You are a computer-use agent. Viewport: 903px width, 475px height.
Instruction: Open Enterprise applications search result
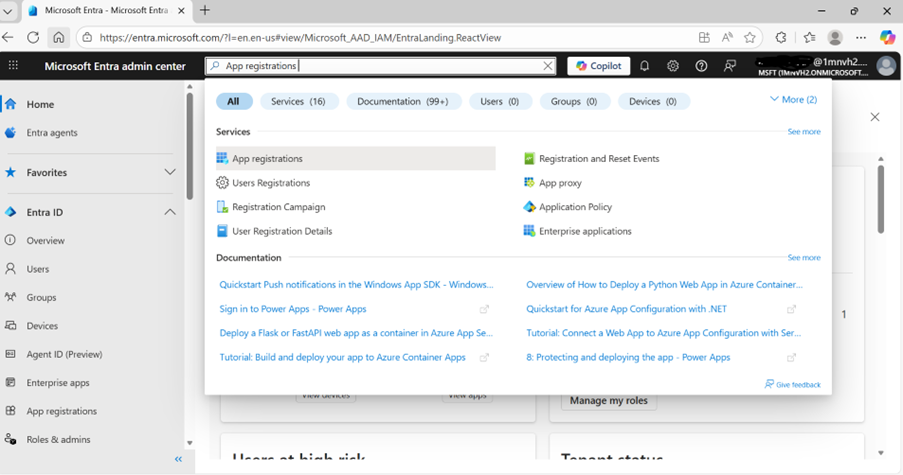point(578,231)
